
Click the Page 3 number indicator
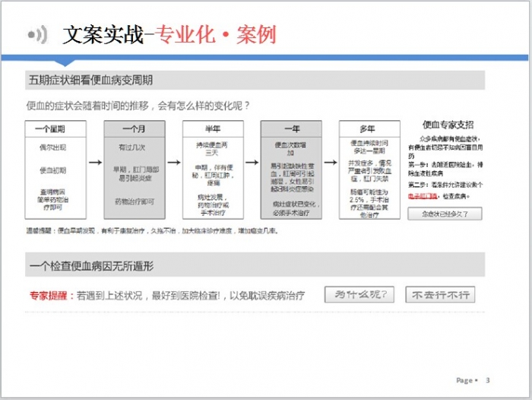coord(473,380)
